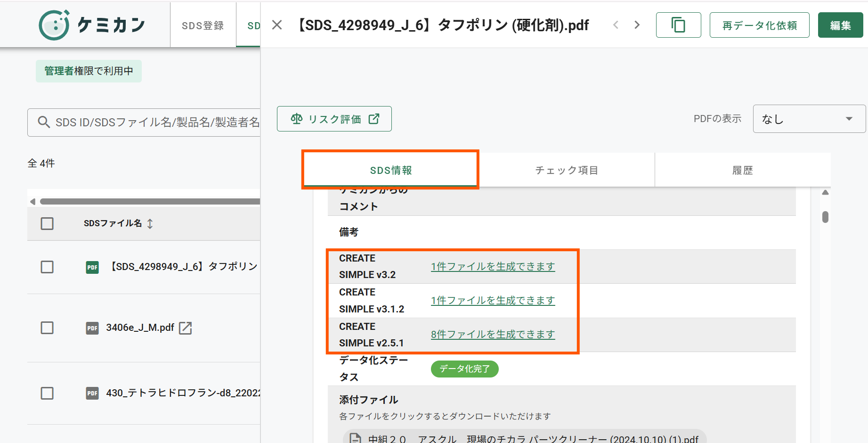Click the scroll-up arrow of detail panel
Viewport: 868px width, 443px height.
click(825, 192)
